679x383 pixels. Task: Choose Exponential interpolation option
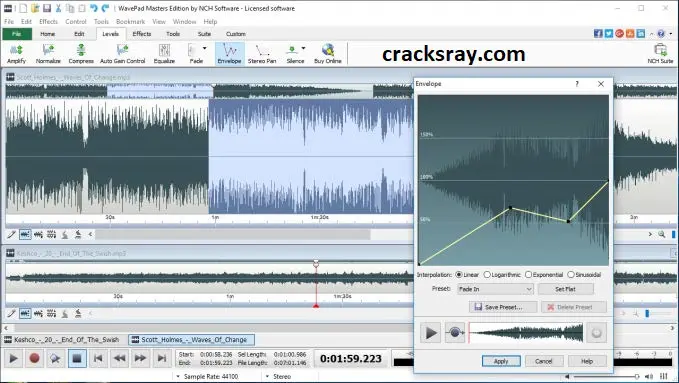pyautogui.click(x=544, y=275)
